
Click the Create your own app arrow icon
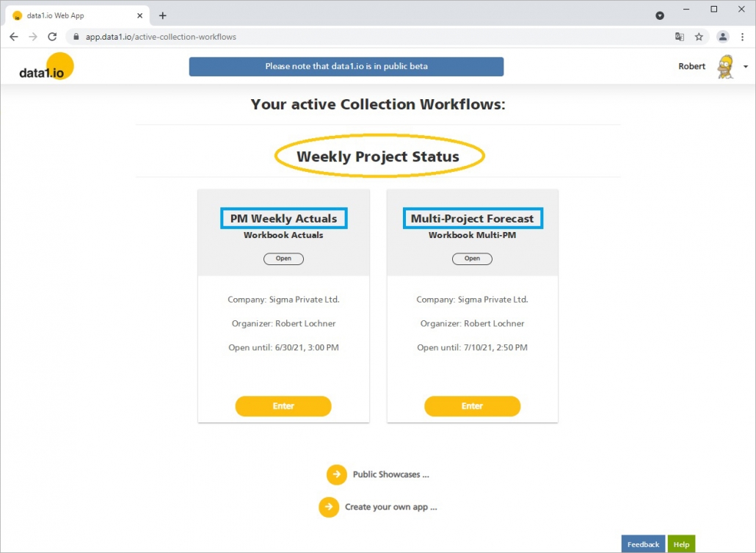click(329, 507)
